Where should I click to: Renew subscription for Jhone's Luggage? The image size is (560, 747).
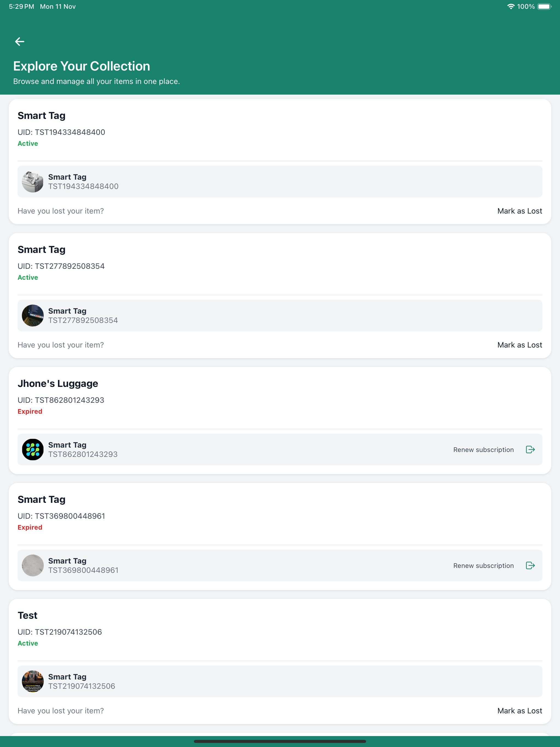tap(483, 450)
